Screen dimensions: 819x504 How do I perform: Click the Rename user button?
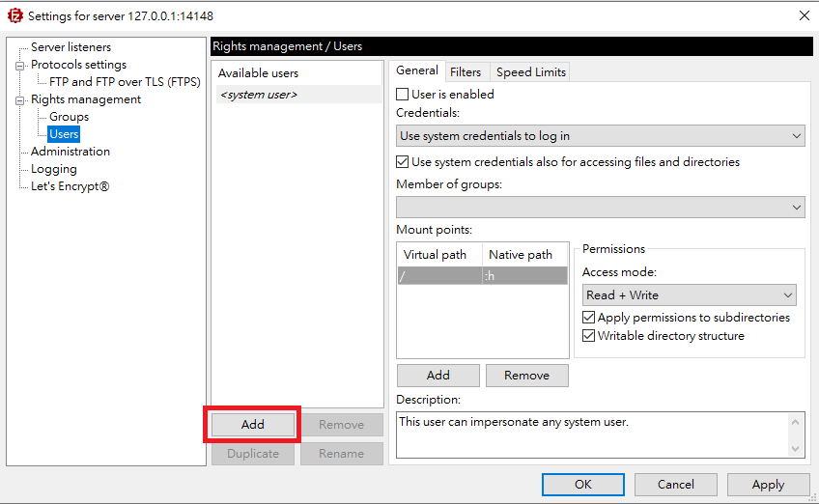pos(342,454)
